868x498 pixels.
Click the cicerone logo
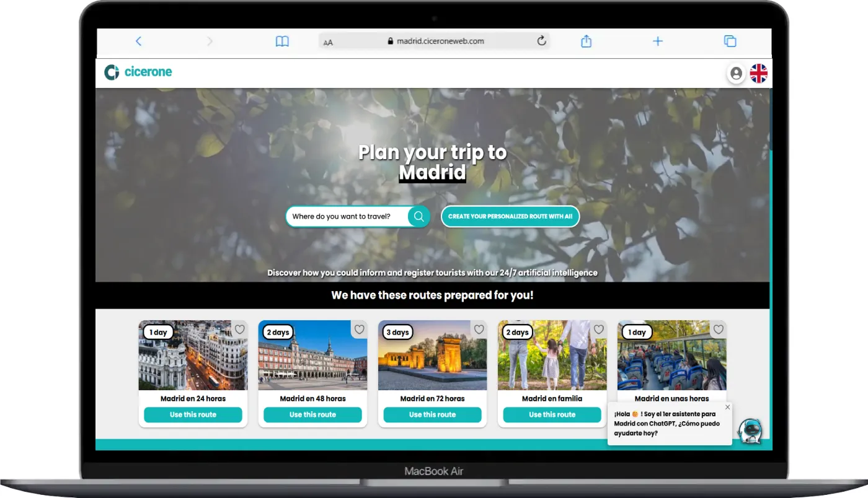(x=138, y=72)
